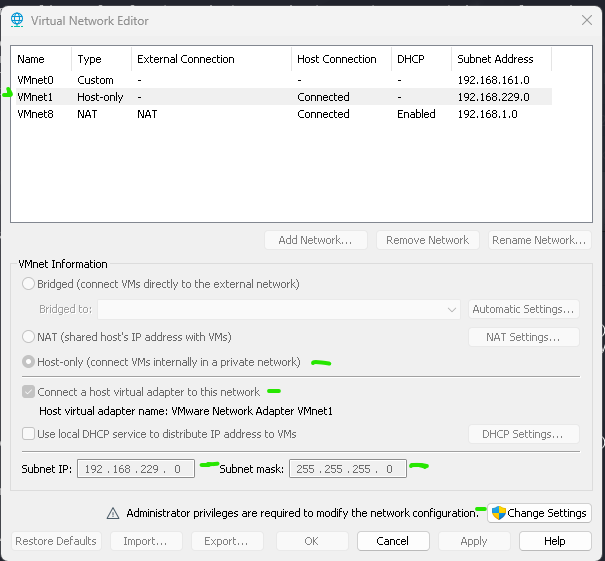Select the Host-only private network radio button
Screen dimensions: 605x561
point(29,362)
